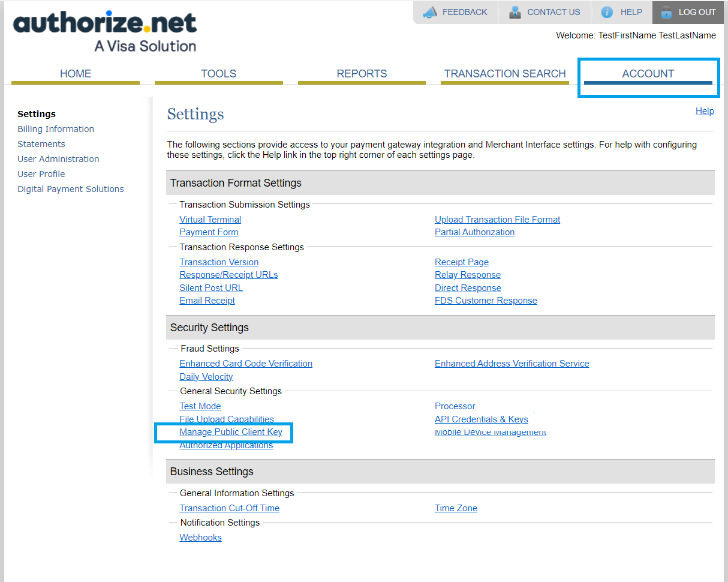
Task: Open the File Upload Capabilities link
Action: (227, 419)
